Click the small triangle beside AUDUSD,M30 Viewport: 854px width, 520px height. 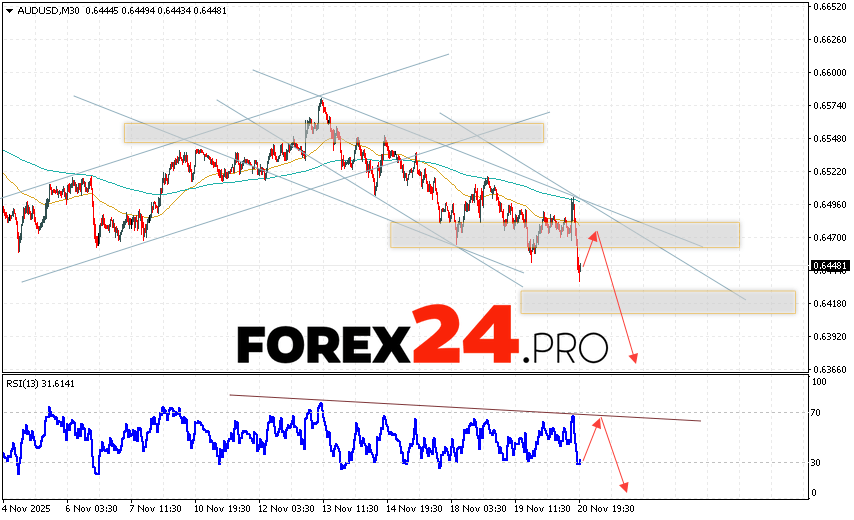click(9, 9)
